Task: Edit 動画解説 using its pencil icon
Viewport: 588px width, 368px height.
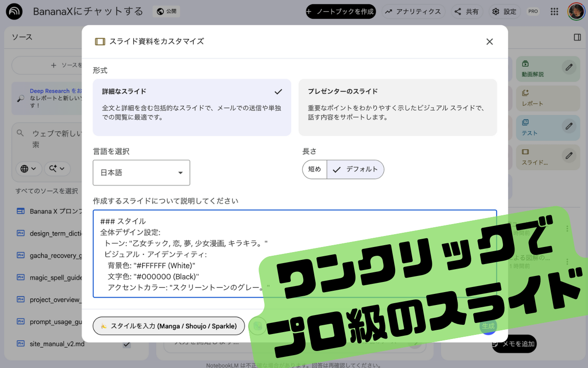Action: click(568, 67)
